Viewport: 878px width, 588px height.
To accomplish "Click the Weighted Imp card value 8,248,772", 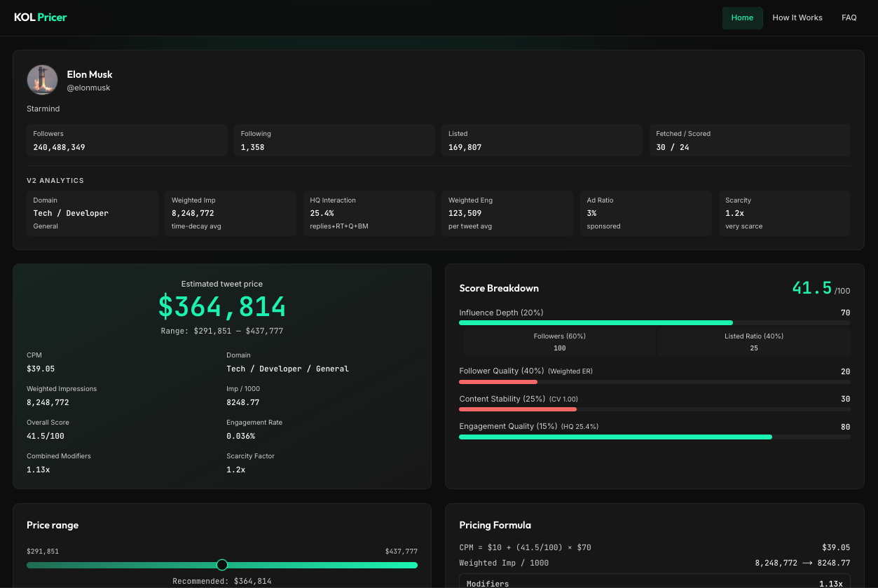I will tap(193, 213).
